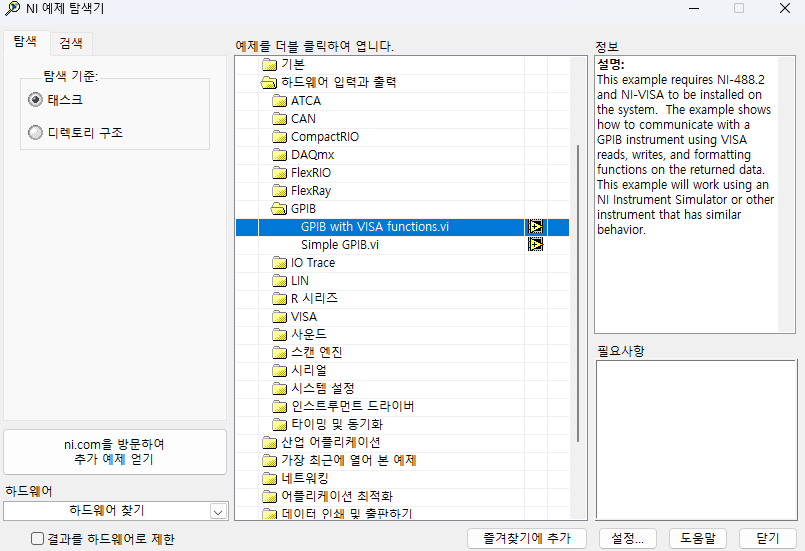The height and width of the screenshot is (551, 805).
Task: Click the 인스트루먼트 드라이버 folder icon
Action: point(279,407)
